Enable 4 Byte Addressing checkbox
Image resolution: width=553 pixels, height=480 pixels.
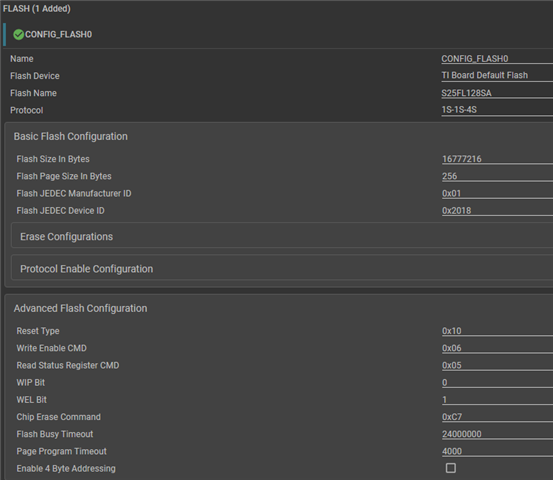pyautogui.click(x=450, y=468)
